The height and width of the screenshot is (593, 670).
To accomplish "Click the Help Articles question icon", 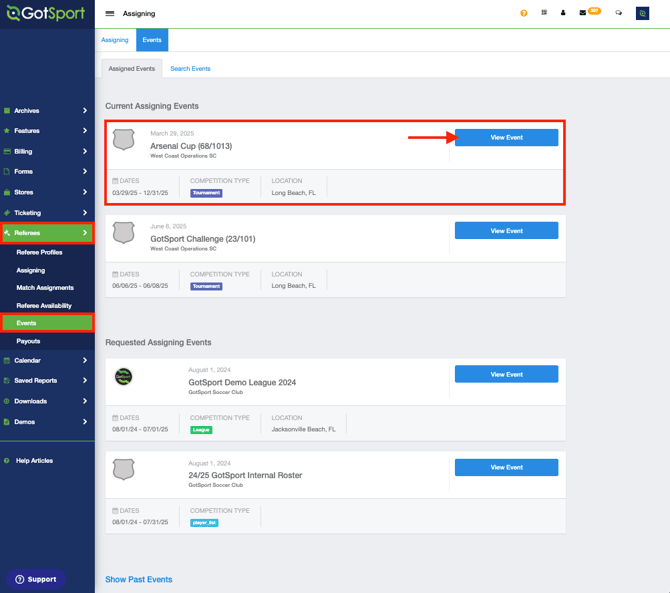I will tap(7, 461).
